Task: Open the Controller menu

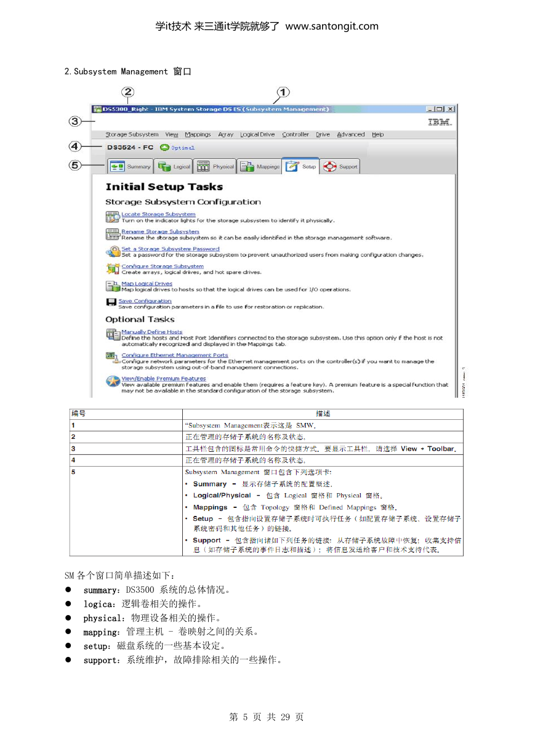Action: (x=296, y=134)
